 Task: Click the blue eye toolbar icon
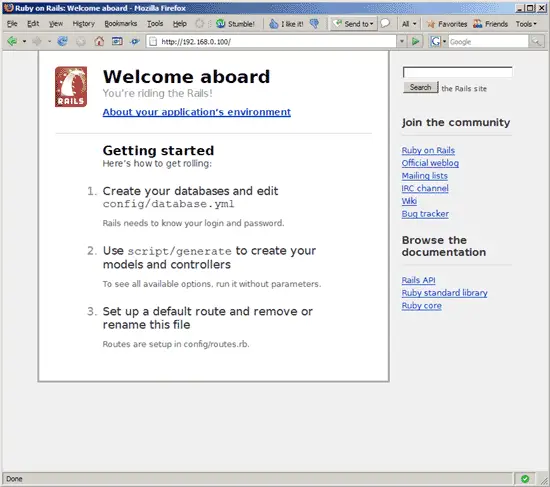(x=135, y=41)
